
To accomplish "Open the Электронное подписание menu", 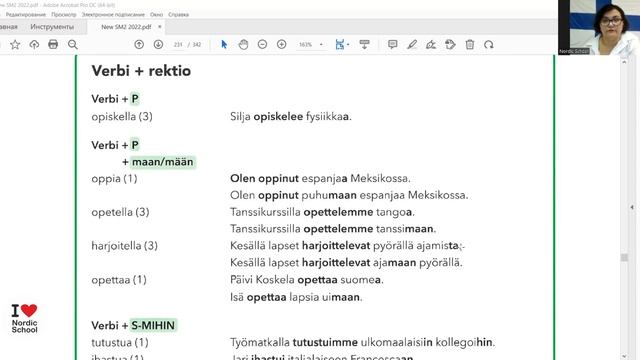I will [x=113, y=14].
